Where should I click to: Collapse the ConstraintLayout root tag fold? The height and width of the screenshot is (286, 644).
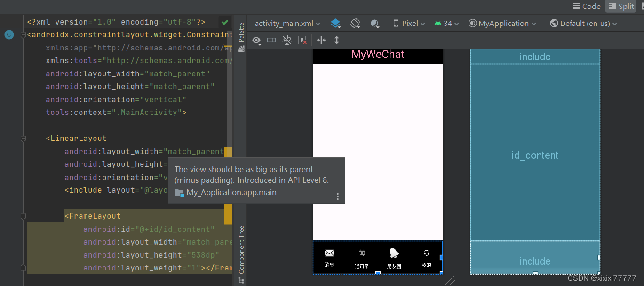point(23,35)
